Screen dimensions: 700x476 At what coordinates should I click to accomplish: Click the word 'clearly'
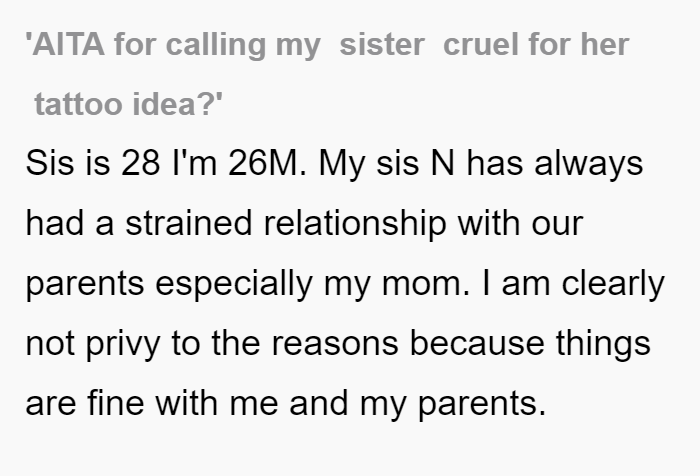coord(613,285)
